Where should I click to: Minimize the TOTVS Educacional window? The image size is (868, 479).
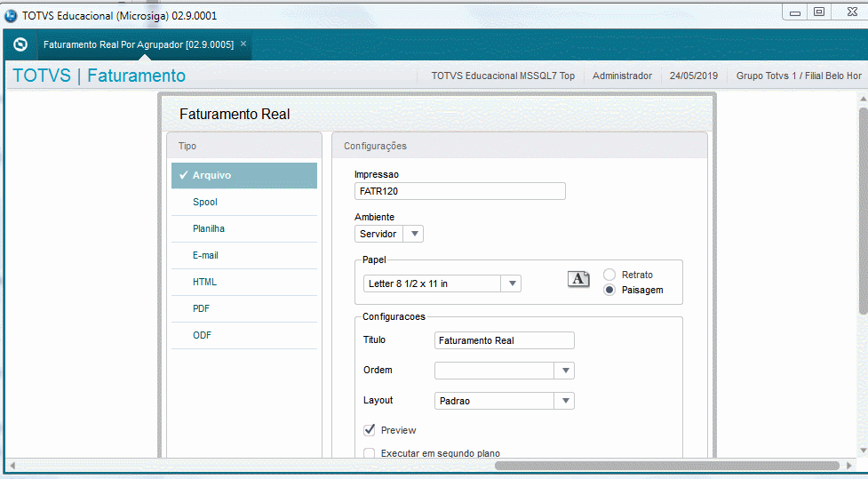tap(795, 12)
